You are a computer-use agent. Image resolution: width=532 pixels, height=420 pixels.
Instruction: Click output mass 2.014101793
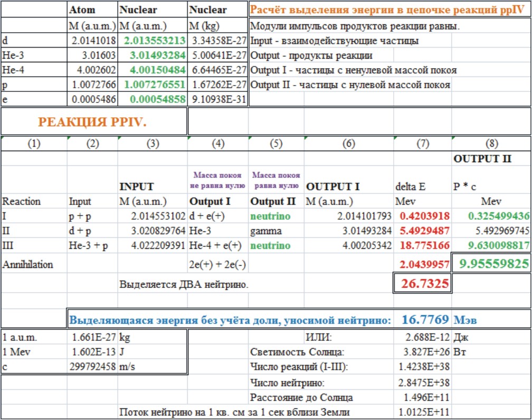[349, 216]
